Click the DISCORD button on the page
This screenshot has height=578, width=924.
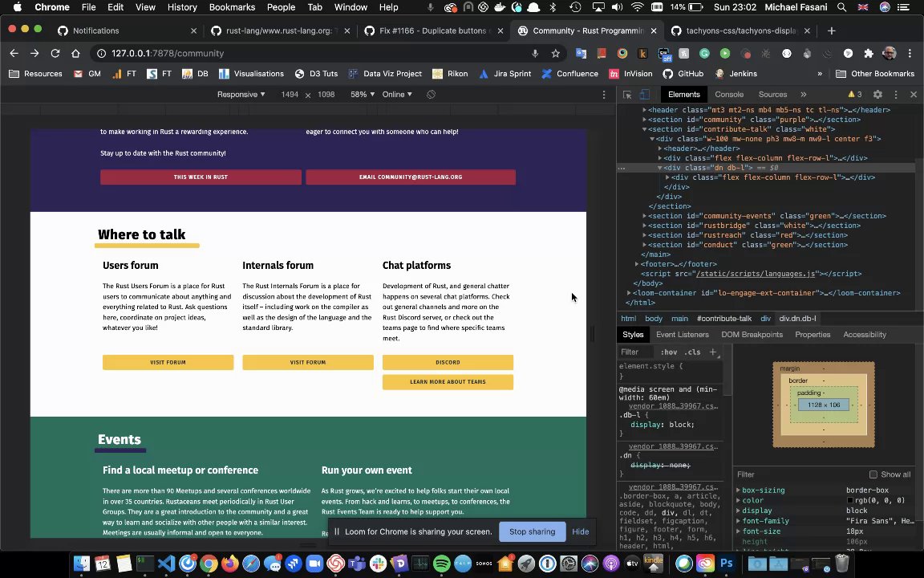tap(448, 362)
